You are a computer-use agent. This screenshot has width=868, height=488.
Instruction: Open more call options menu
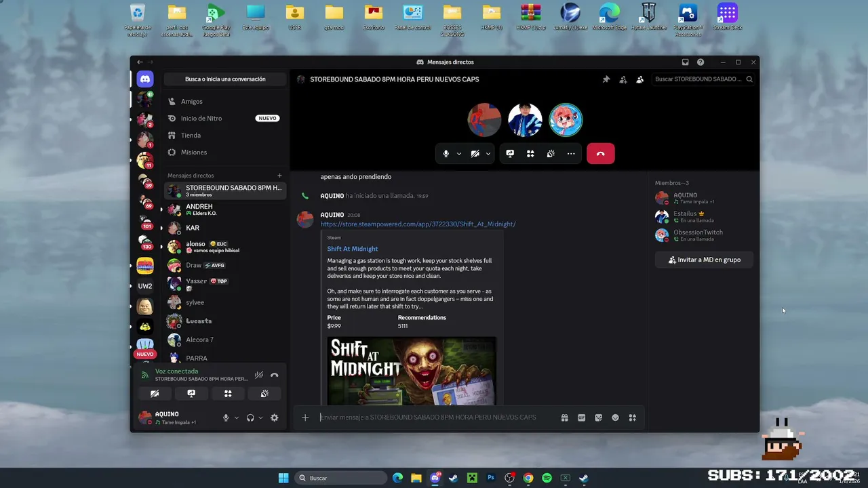[571, 154]
